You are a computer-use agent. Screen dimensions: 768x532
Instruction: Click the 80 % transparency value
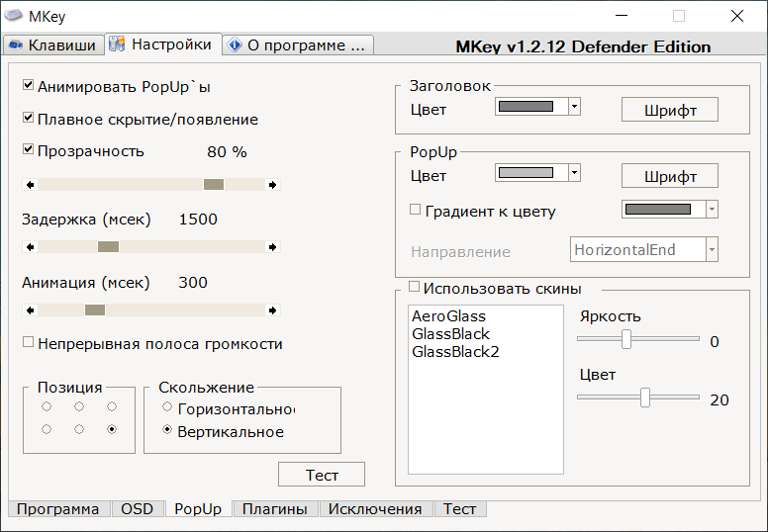[227, 152]
